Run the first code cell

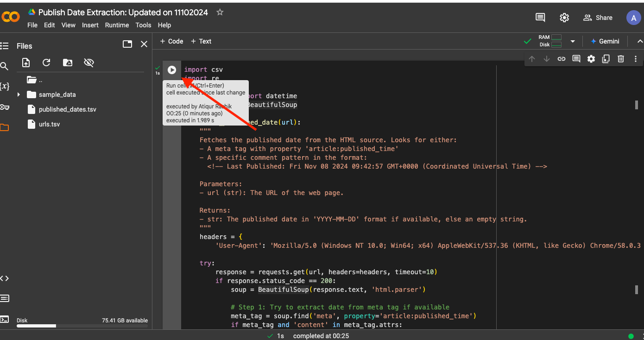pos(172,70)
